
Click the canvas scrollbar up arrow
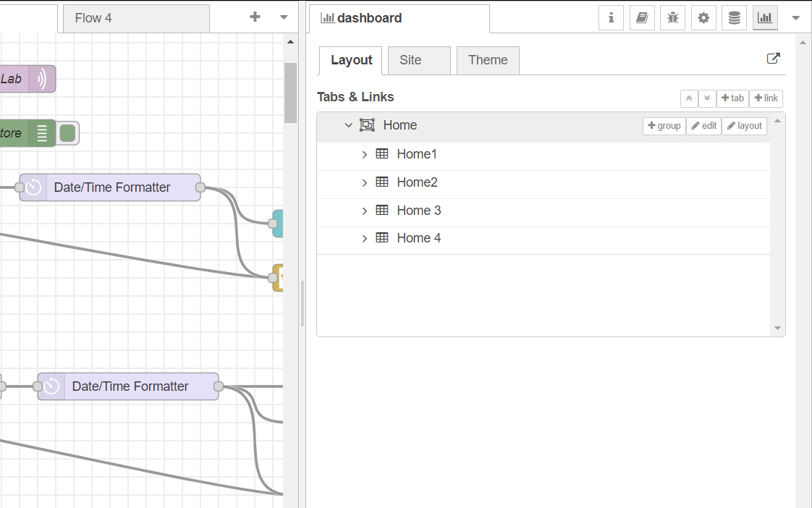pos(290,42)
